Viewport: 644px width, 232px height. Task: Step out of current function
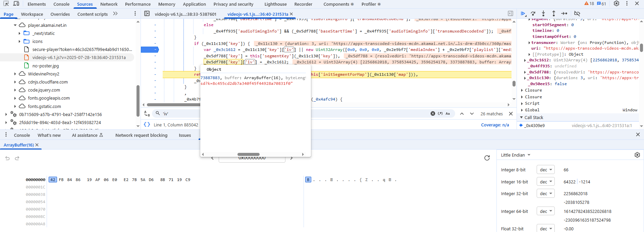click(554, 13)
